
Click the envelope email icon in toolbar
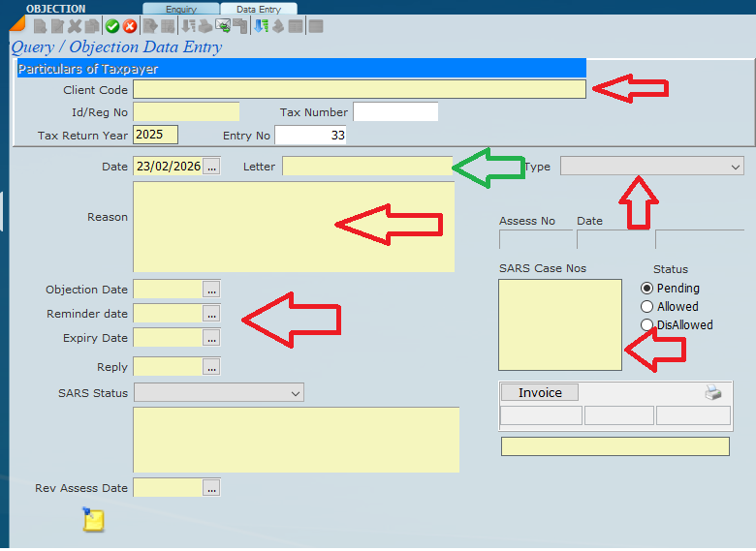coord(222,26)
